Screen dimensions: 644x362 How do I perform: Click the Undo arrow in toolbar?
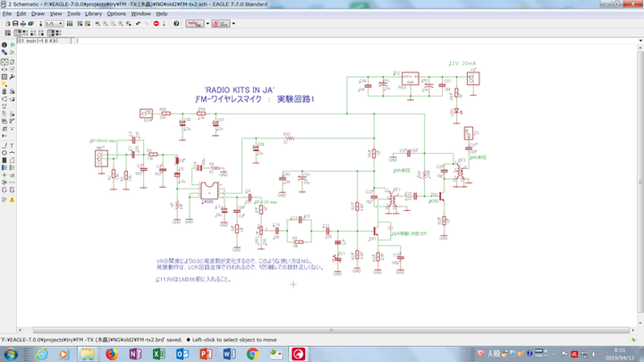point(137,24)
